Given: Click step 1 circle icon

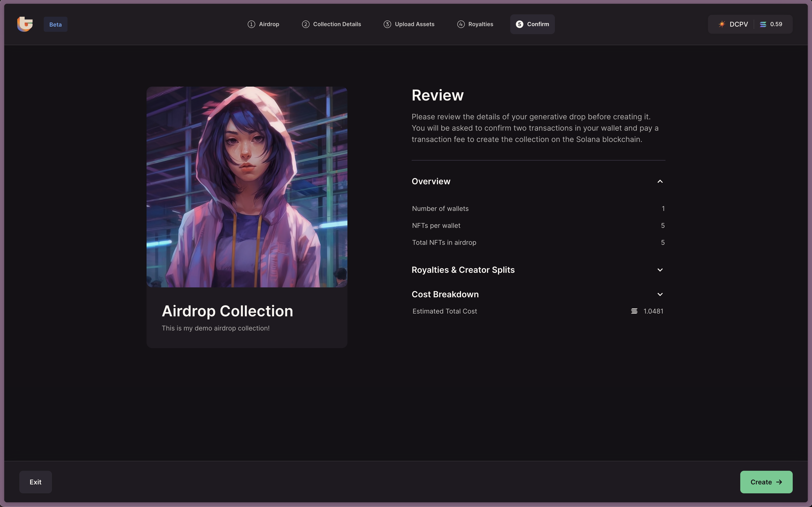Looking at the screenshot, I should pyautogui.click(x=251, y=24).
